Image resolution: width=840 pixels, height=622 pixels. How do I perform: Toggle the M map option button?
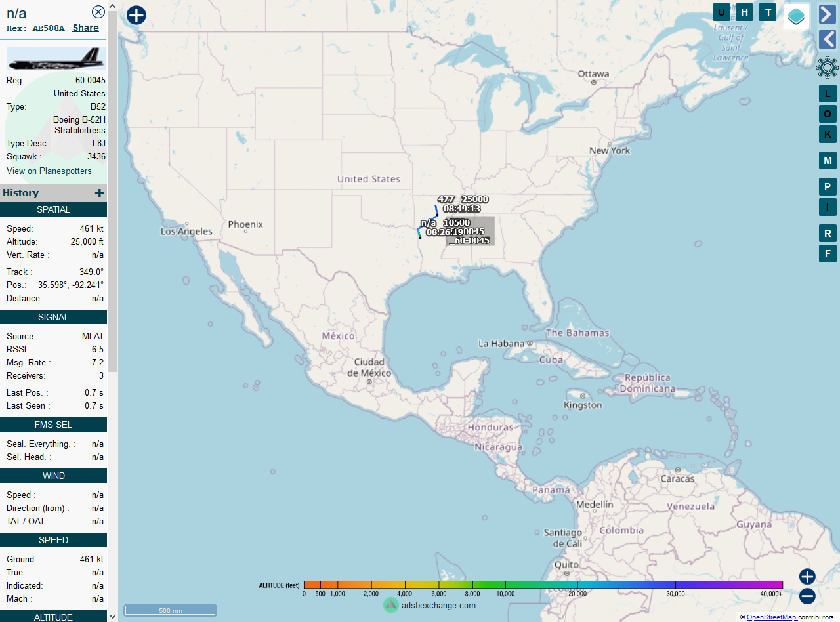[828, 161]
